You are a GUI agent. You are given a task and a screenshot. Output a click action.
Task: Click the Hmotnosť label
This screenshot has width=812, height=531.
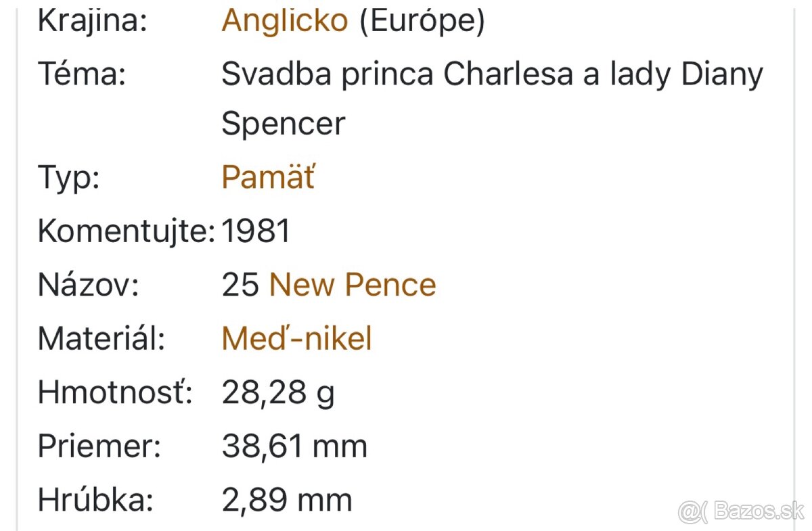[x=115, y=392]
